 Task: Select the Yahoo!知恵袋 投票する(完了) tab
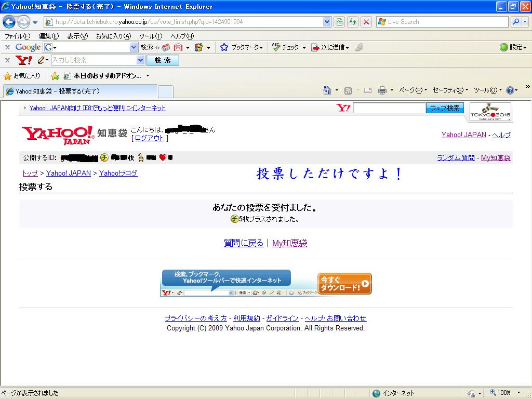(81, 91)
